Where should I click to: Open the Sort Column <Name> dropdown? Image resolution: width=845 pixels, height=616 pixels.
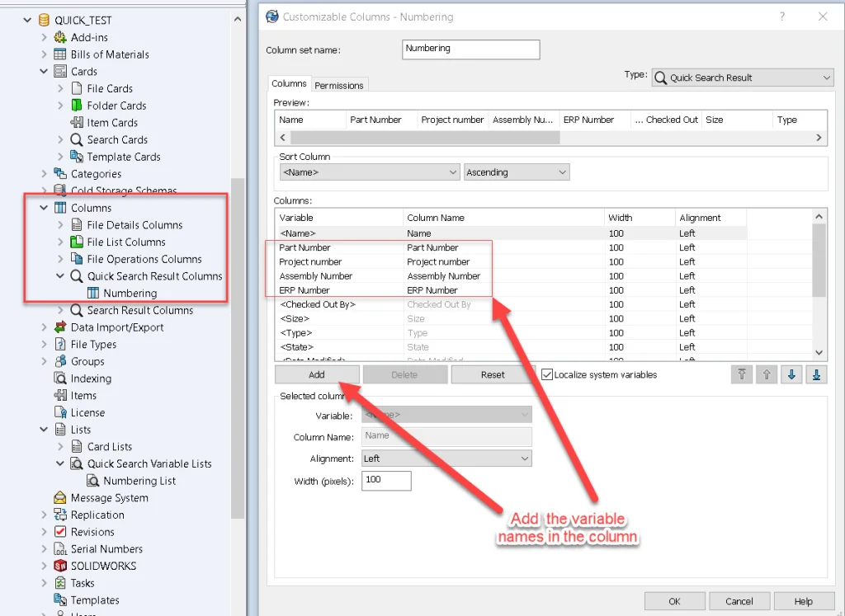coord(370,172)
